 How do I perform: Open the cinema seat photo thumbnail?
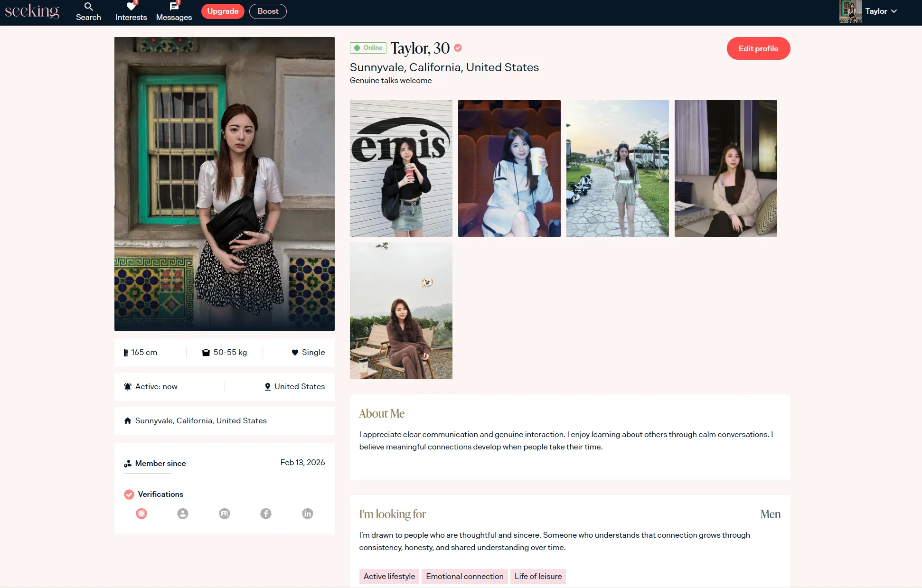[509, 168]
